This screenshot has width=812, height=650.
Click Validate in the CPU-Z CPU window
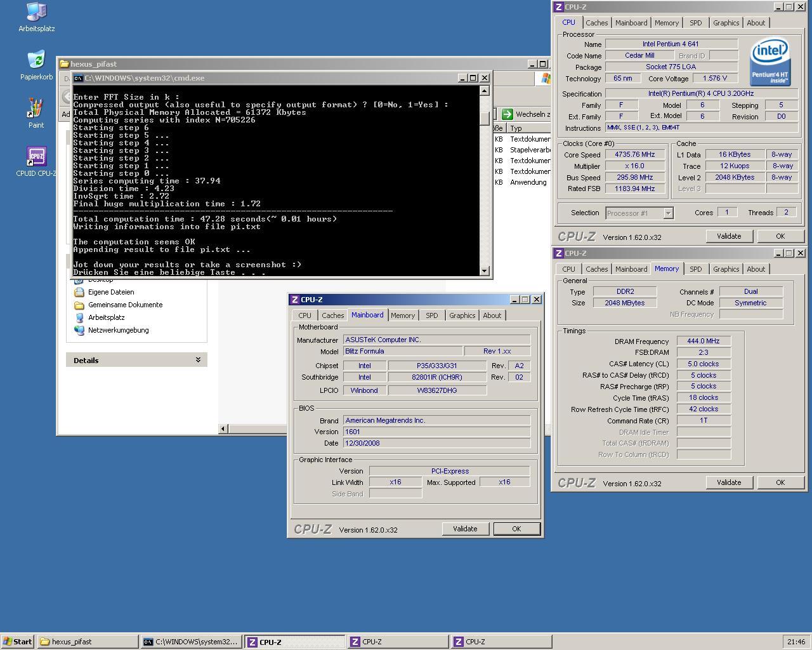tap(729, 236)
